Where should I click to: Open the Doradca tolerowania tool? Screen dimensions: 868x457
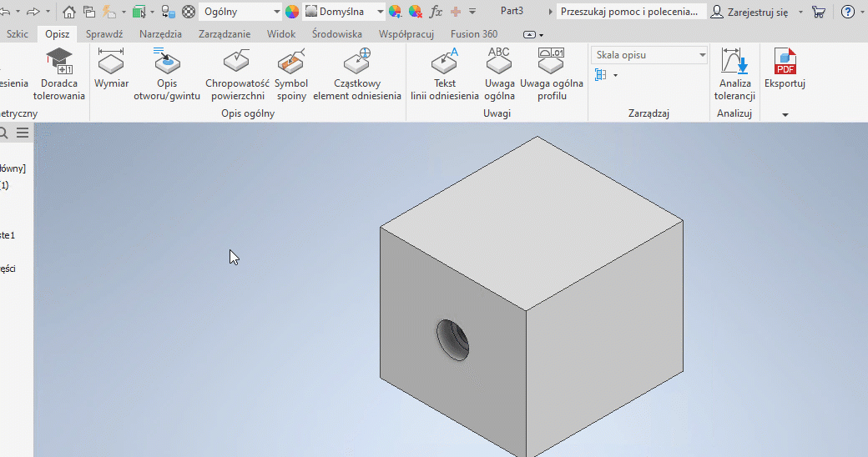[58, 74]
